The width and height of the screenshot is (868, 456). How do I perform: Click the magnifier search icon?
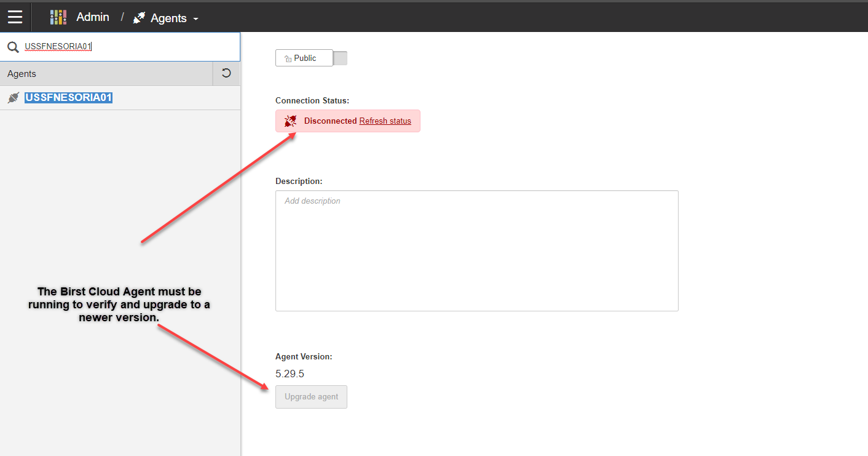coord(13,47)
